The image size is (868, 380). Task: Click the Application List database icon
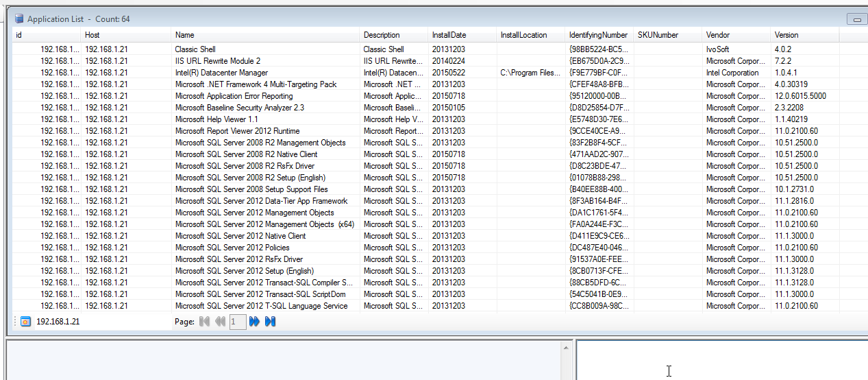[18, 19]
